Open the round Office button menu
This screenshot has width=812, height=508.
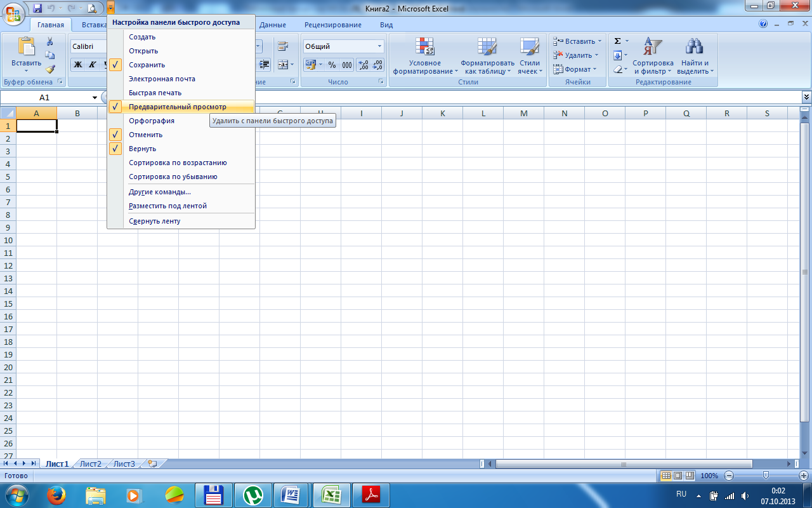[x=14, y=13]
